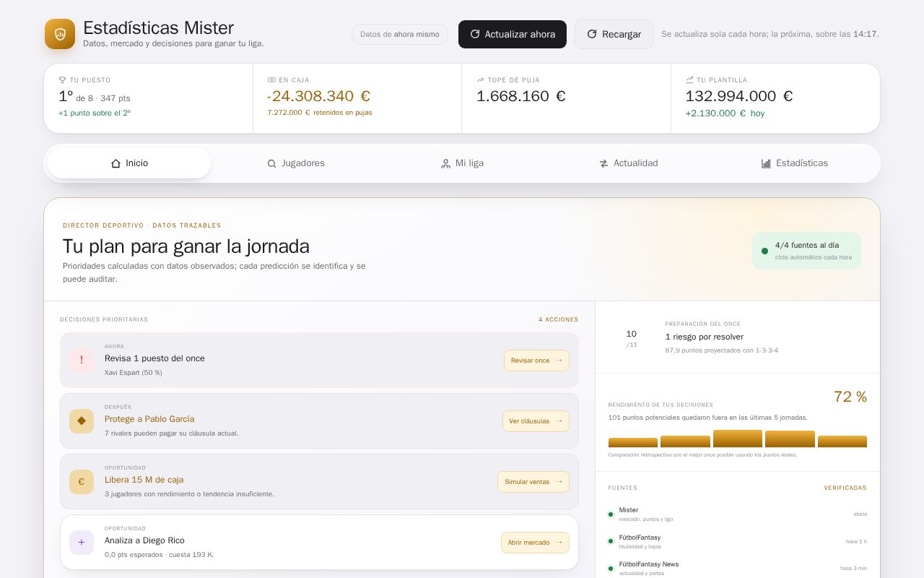Click the diamond icon beside Protege a Pablo García
Viewport: 924px width, 578px height.
82,421
